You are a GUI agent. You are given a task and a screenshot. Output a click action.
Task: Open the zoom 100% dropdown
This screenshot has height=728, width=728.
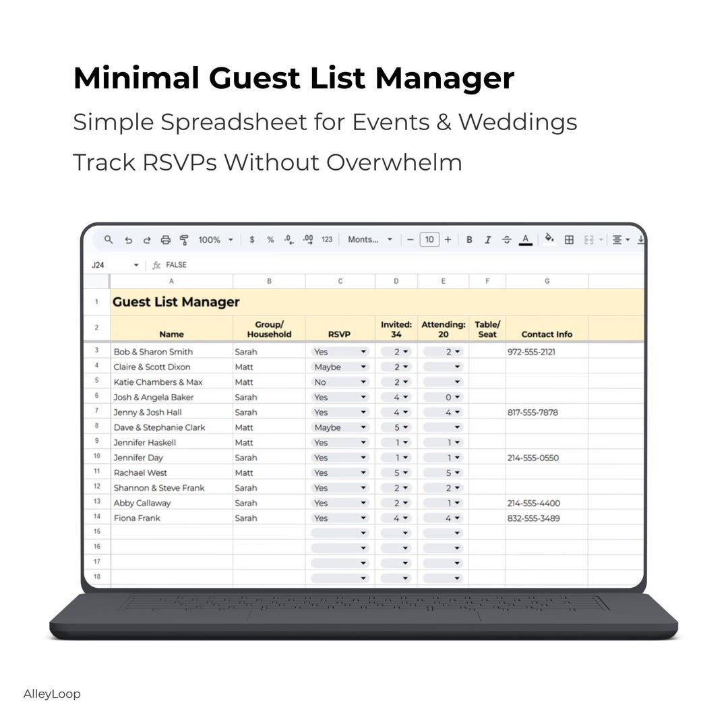216,239
